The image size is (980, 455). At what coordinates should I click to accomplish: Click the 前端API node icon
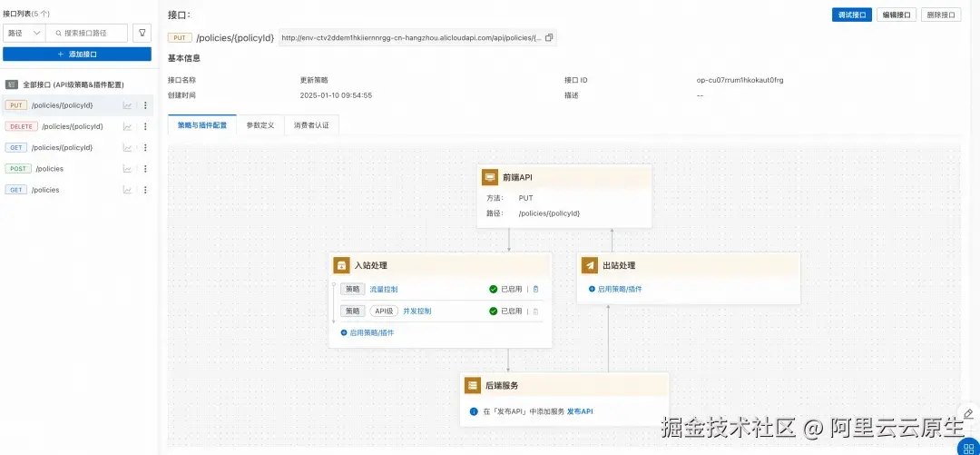pyautogui.click(x=489, y=177)
